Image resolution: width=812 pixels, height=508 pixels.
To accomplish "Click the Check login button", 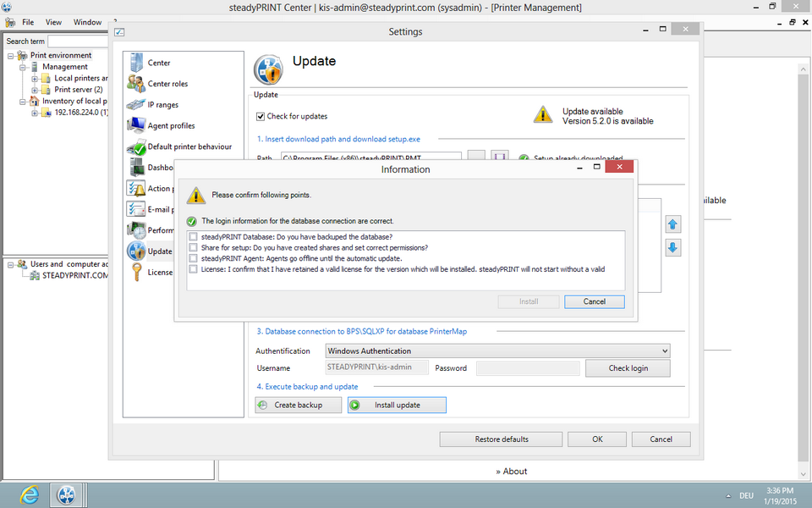I will click(628, 368).
